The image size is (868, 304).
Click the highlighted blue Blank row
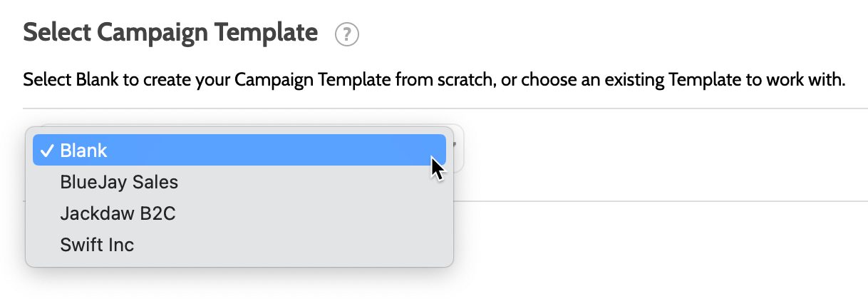pos(239,151)
